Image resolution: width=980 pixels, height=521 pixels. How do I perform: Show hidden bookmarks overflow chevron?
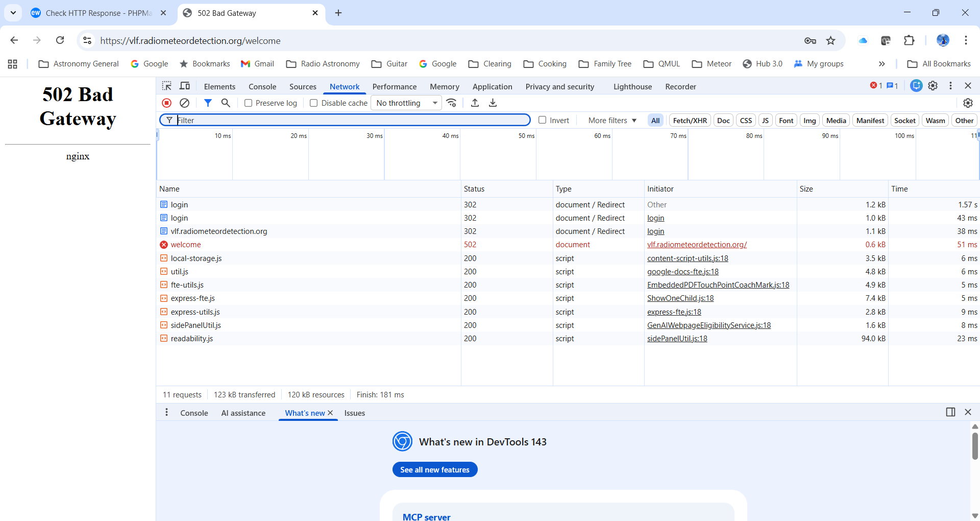881,64
